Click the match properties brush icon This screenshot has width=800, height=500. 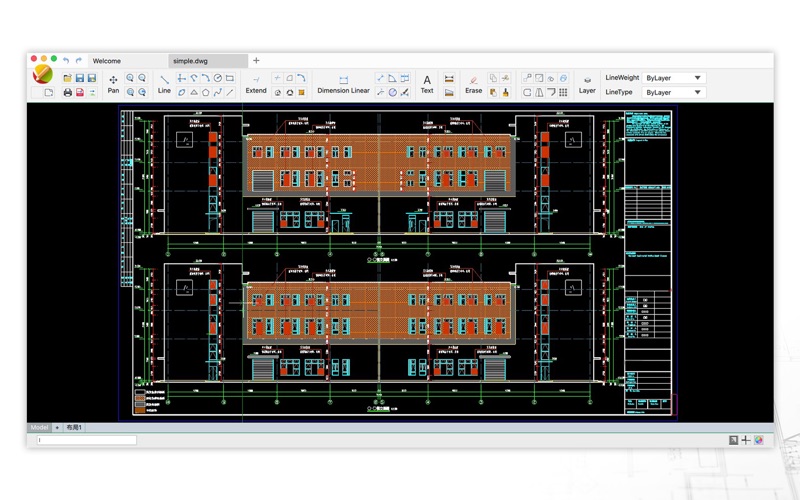click(505, 92)
